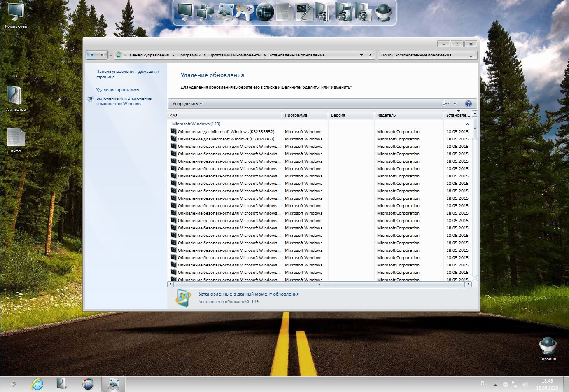Open Windows Media Player from the taskbar
Screen dimensions: 569x392
(88, 384)
